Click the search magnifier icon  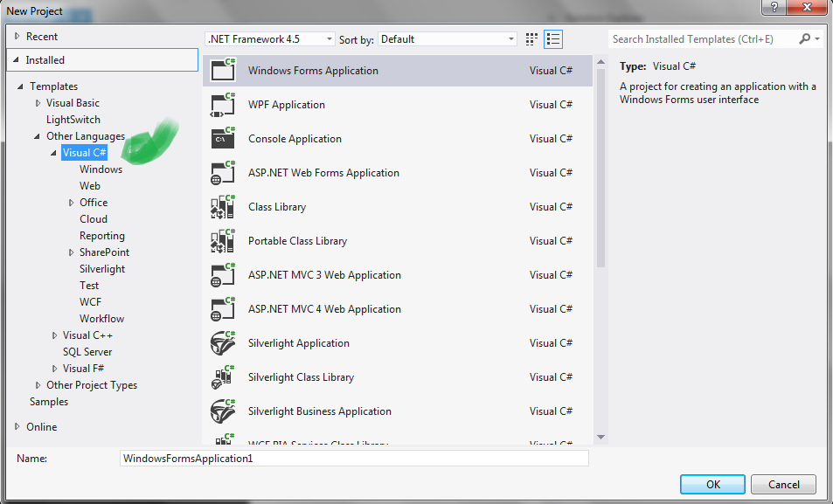pos(804,38)
